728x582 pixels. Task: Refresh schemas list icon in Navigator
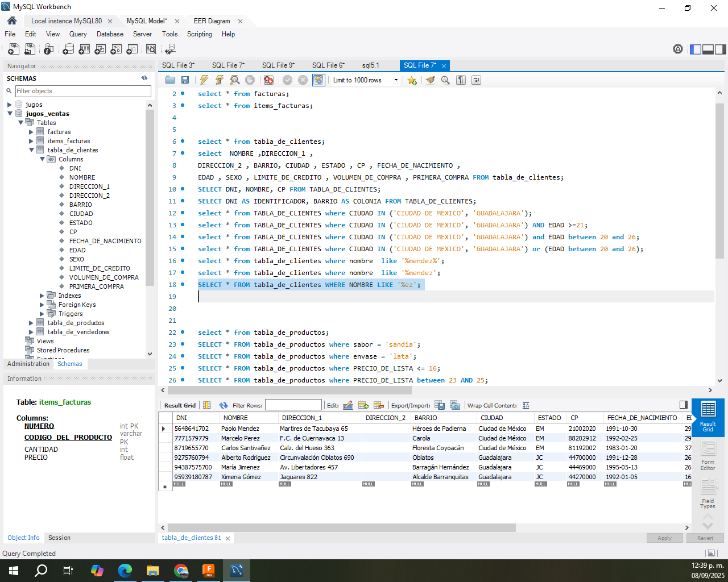[x=144, y=78]
